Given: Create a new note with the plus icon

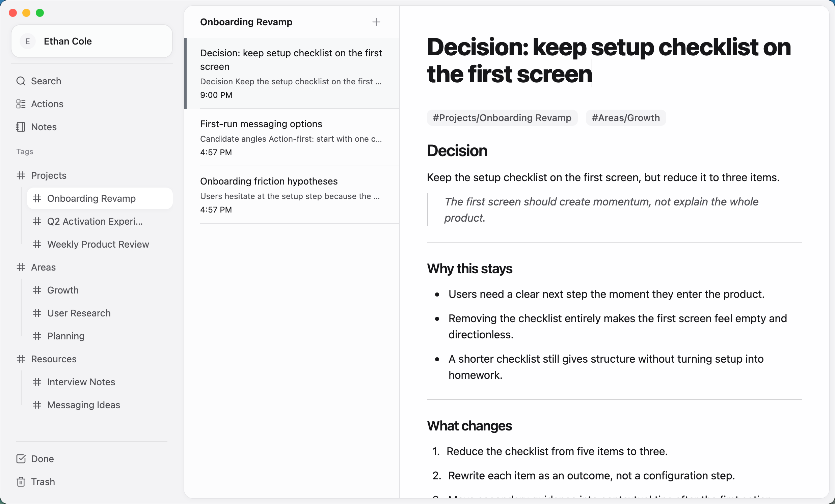Looking at the screenshot, I should [376, 22].
